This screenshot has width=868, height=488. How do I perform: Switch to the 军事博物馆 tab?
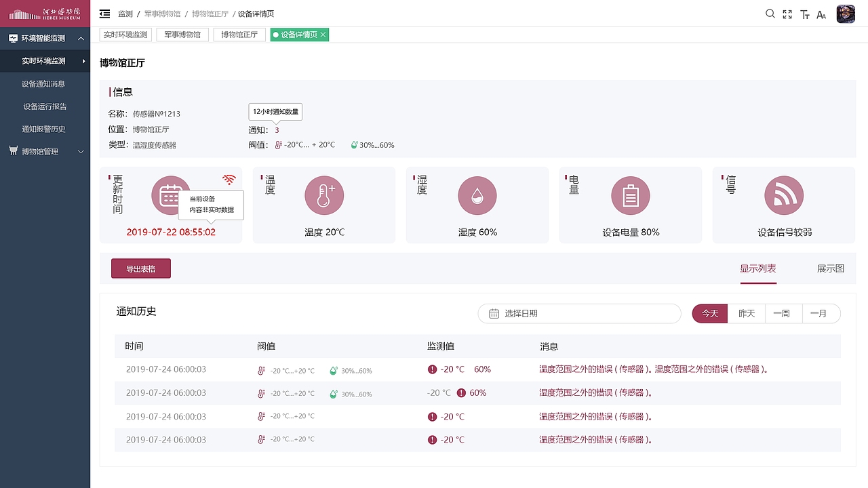click(182, 34)
